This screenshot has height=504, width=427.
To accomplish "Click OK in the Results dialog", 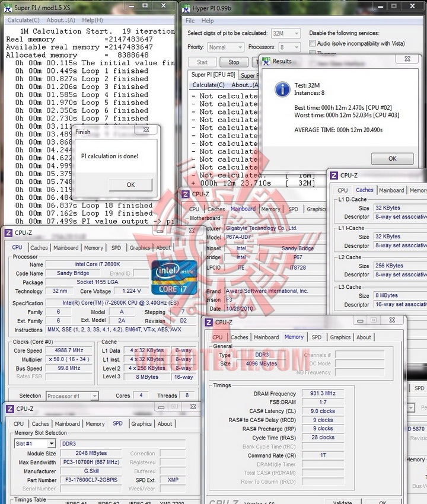I will pyautogui.click(x=392, y=158).
